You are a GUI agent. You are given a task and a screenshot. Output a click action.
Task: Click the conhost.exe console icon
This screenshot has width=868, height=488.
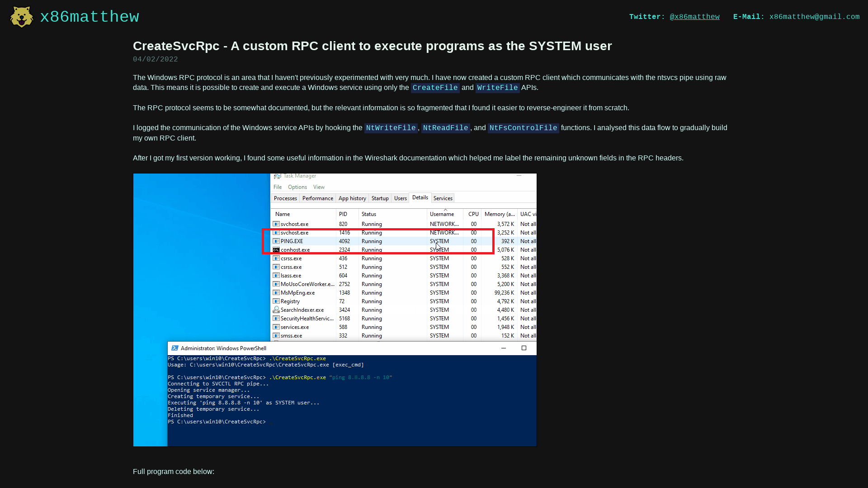click(x=276, y=250)
